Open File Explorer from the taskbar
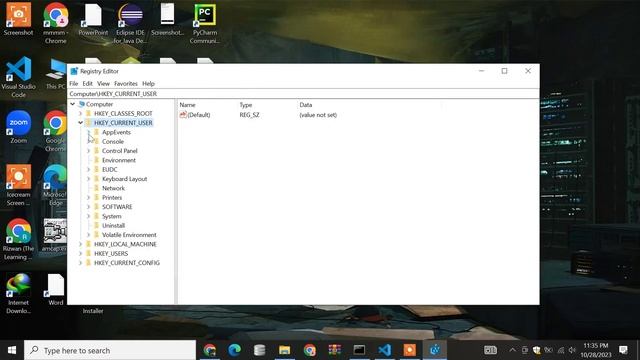The image size is (640, 360). [x=284, y=350]
